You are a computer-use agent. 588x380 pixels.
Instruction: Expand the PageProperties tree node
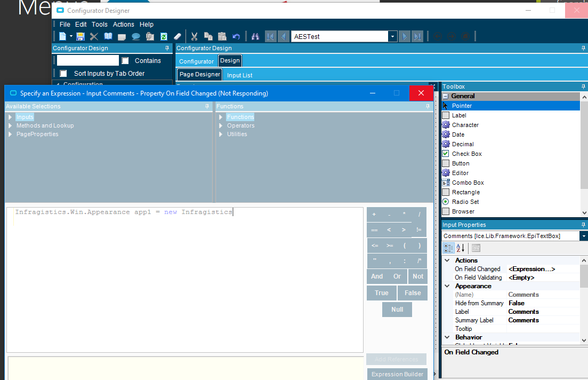pos(10,134)
